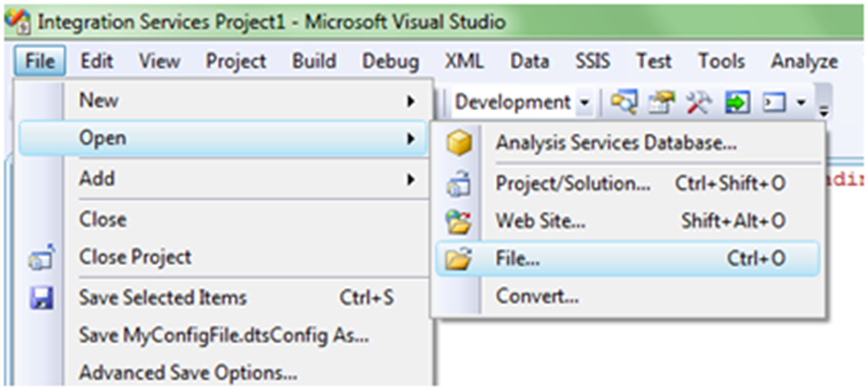
Task: Click the Toolbox hammer-and-wrench icon
Action: click(x=698, y=103)
